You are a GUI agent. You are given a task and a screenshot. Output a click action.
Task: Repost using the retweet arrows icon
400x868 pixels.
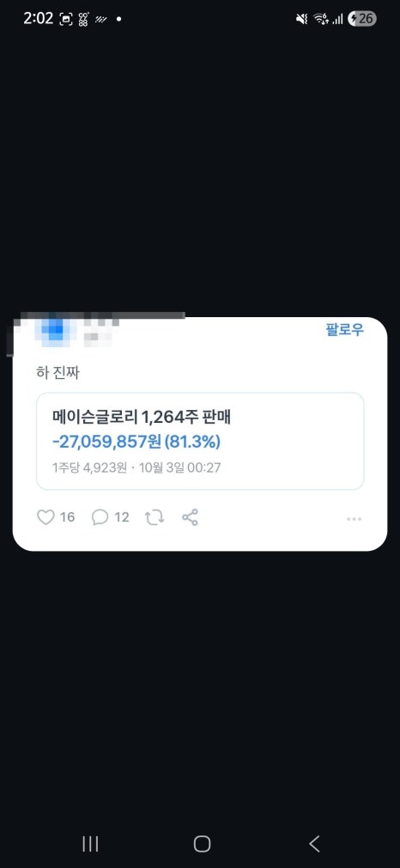[155, 517]
